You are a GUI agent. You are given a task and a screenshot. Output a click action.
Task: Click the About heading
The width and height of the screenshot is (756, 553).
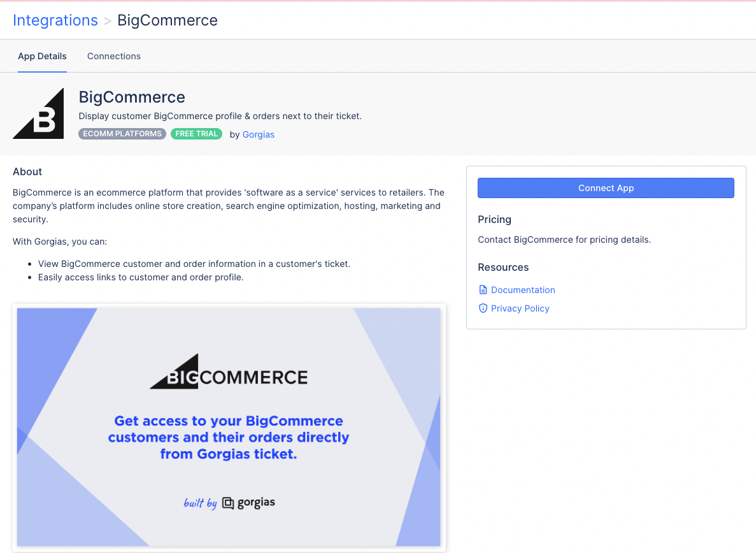pos(27,171)
